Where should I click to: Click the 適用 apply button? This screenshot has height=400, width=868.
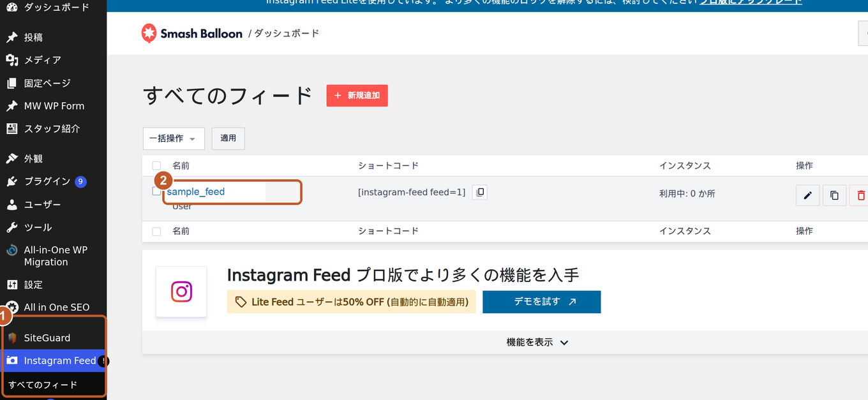[228, 138]
